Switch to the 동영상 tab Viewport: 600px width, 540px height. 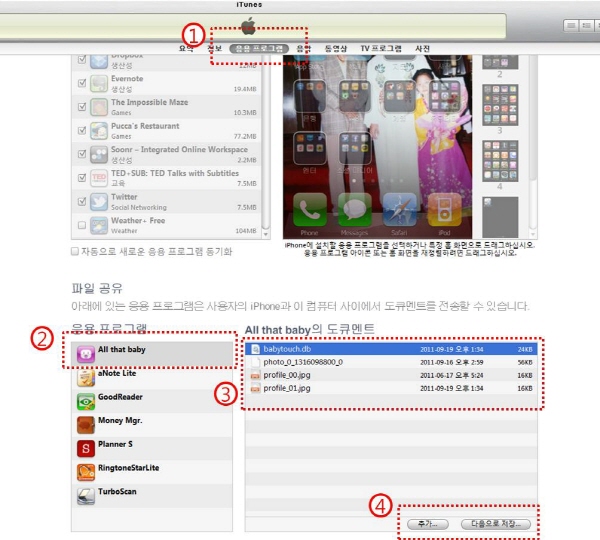(336, 49)
